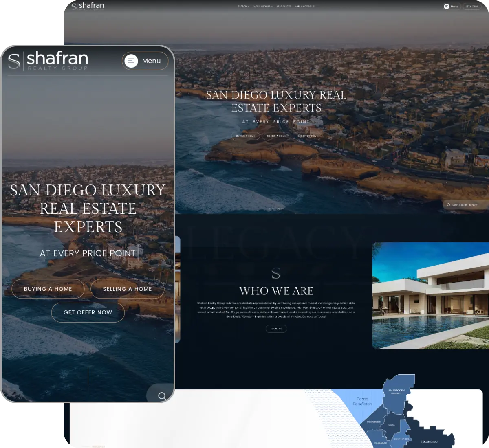Open the desktop Menu hamburger icon
489x448 pixels.
coord(447,7)
